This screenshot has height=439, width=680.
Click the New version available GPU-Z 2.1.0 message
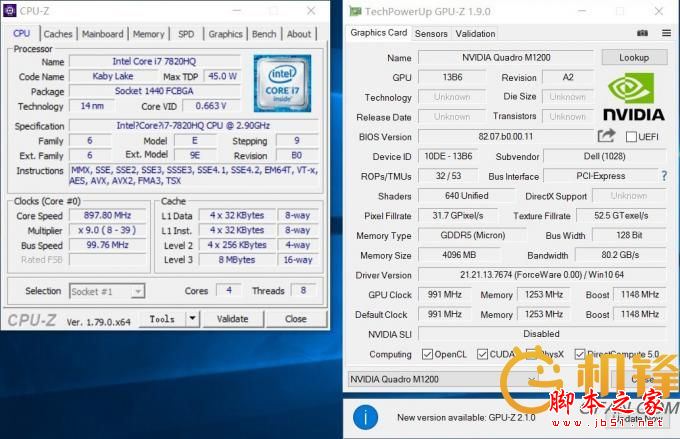tap(466, 418)
